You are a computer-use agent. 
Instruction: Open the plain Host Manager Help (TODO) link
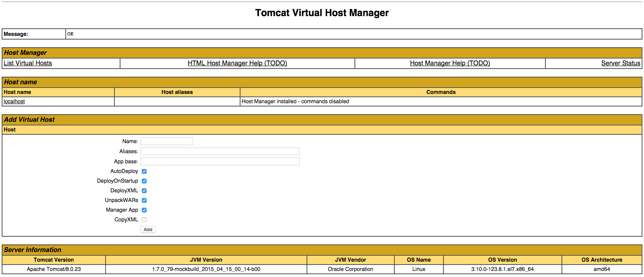click(450, 63)
